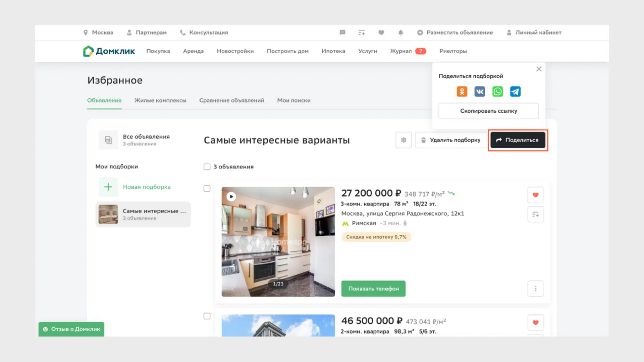
Task: Play video on the kitchen photo
Action: 231,197
